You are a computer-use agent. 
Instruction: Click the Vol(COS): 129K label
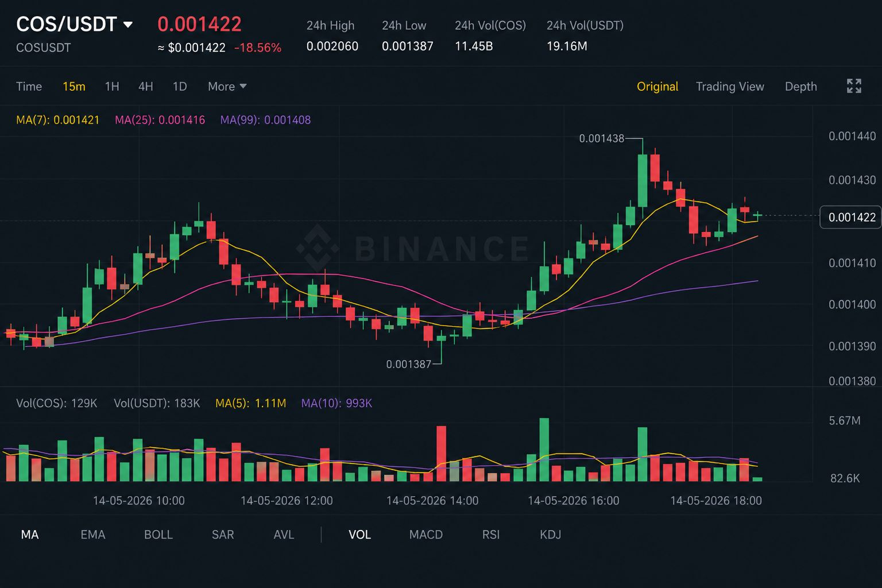57,403
